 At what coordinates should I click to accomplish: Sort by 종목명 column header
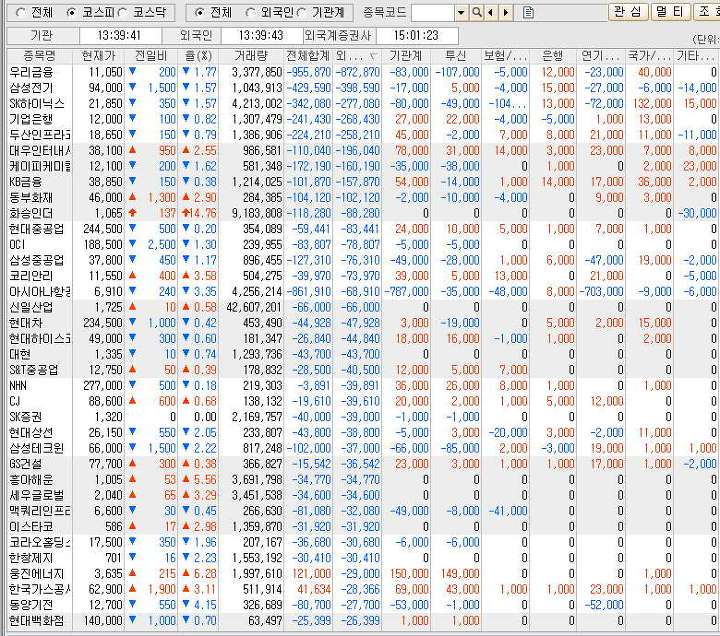click(40, 56)
